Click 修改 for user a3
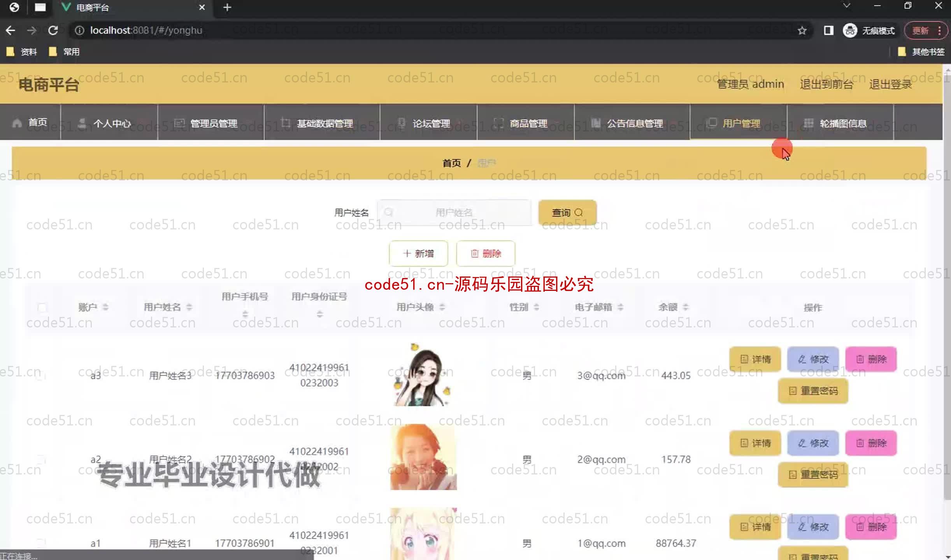The width and height of the screenshot is (951, 560). pyautogui.click(x=813, y=359)
